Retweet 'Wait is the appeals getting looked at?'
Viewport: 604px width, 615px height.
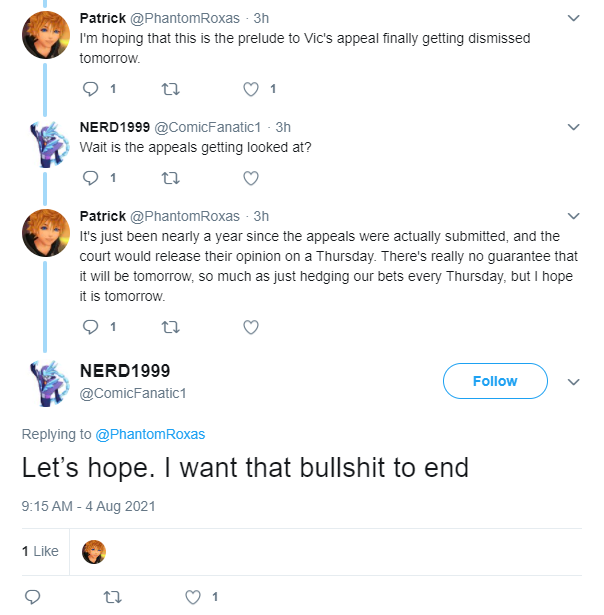[171, 178]
